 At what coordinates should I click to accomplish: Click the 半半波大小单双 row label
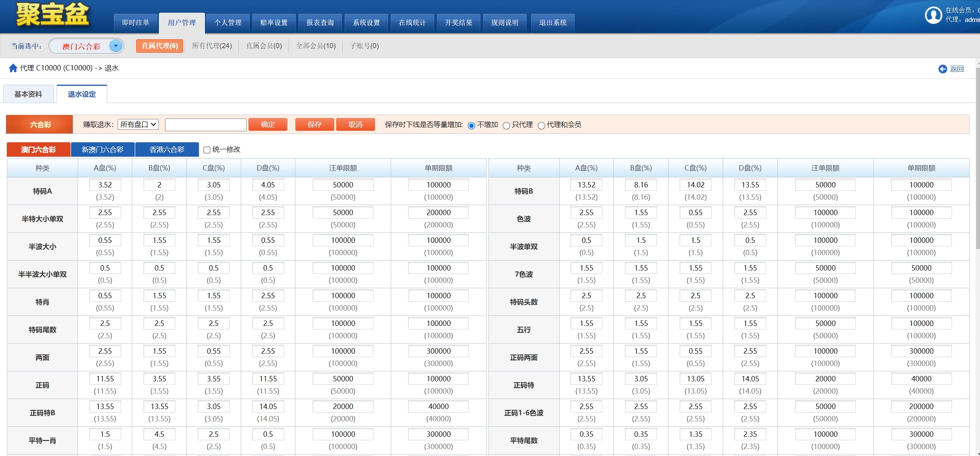(42, 274)
